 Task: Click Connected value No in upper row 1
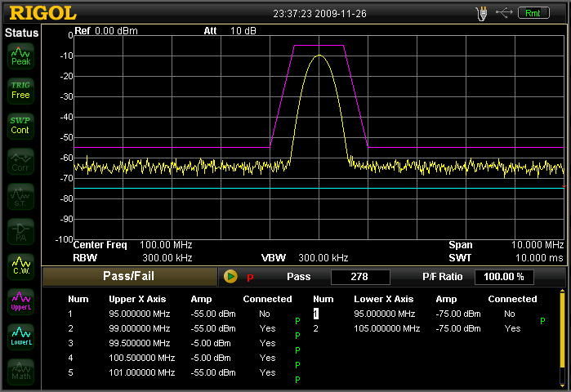pyautogui.click(x=265, y=314)
